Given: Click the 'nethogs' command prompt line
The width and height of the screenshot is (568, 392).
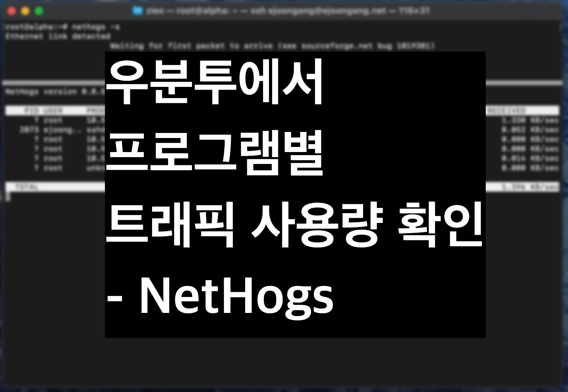Looking at the screenshot, I should pos(63,27).
